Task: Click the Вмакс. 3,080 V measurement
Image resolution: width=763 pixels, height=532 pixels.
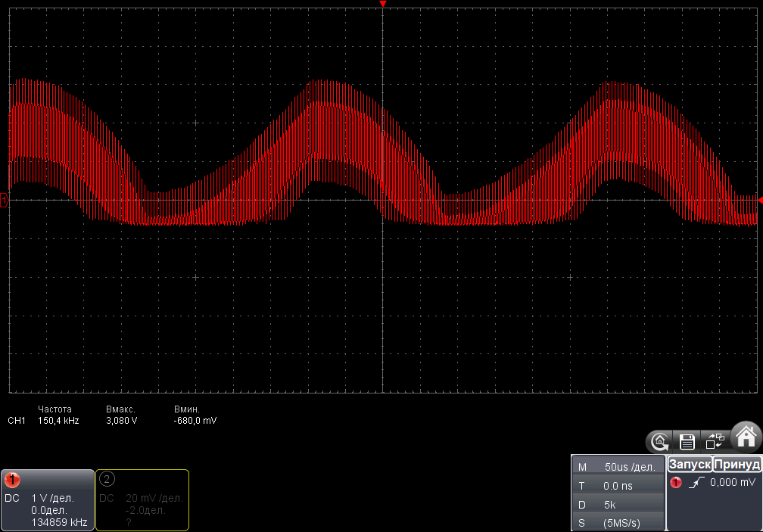Action: (x=122, y=415)
